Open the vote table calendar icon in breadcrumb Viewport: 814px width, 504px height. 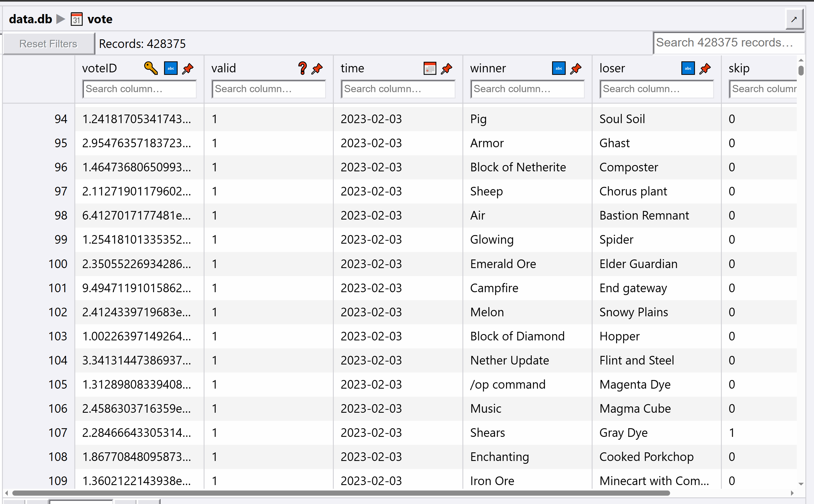tap(76, 19)
